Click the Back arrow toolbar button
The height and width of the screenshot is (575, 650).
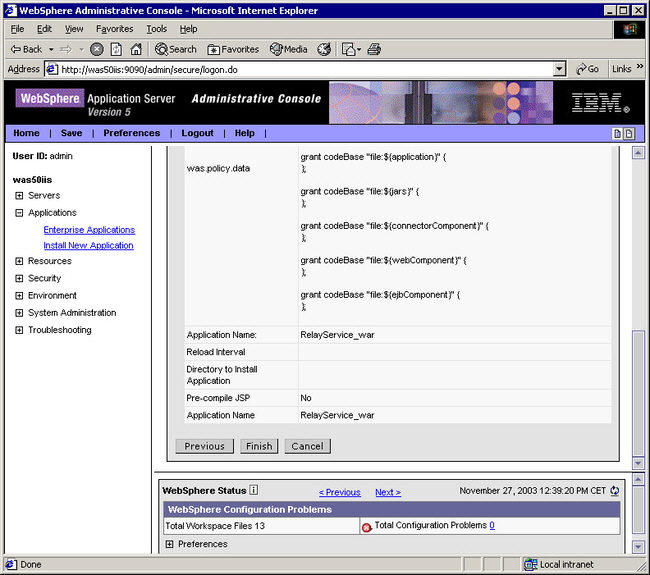click(x=26, y=49)
